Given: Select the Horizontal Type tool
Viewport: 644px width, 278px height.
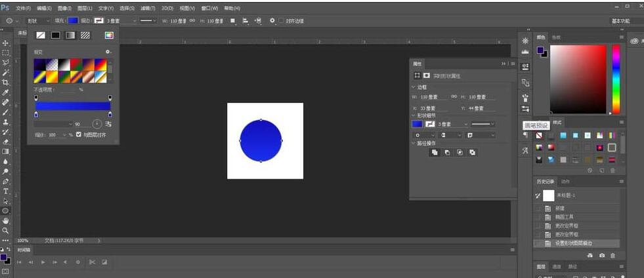Looking at the screenshot, I should (x=5, y=191).
